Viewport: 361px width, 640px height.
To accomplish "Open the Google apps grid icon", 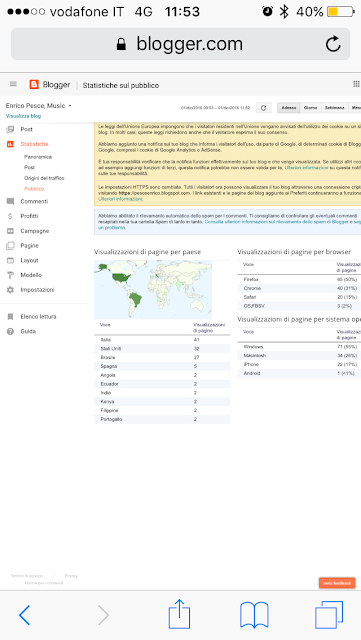I will pyautogui.click(x=356, y=84).
